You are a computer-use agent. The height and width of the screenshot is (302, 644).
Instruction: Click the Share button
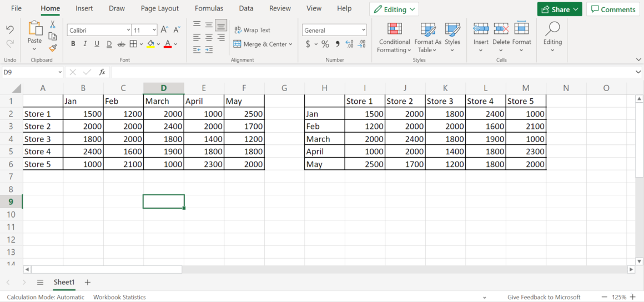pyautogui.click(x=560, y=9)
